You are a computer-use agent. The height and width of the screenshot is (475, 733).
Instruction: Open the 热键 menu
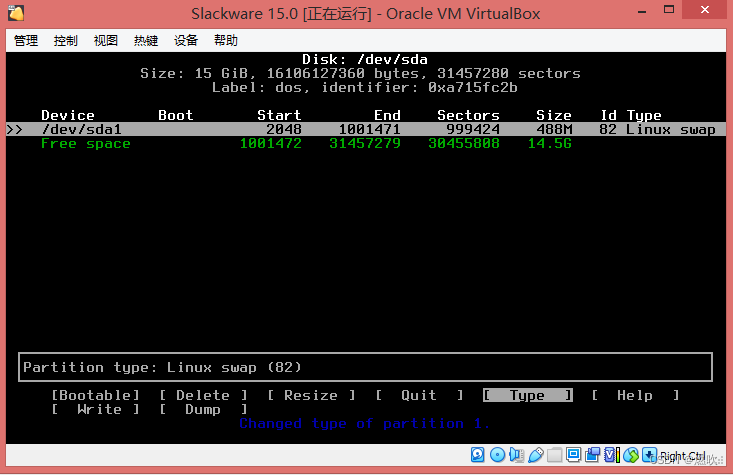[x=146, y=41]
